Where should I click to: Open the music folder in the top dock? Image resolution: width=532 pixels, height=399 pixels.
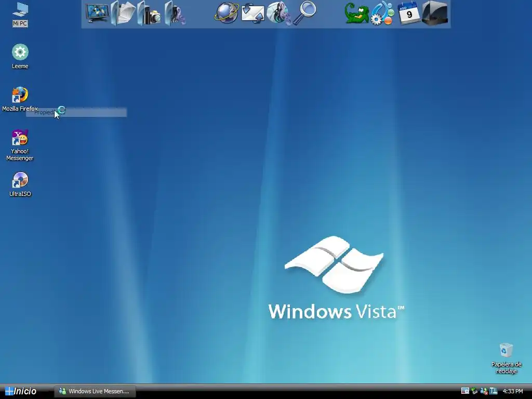[175, 14]
